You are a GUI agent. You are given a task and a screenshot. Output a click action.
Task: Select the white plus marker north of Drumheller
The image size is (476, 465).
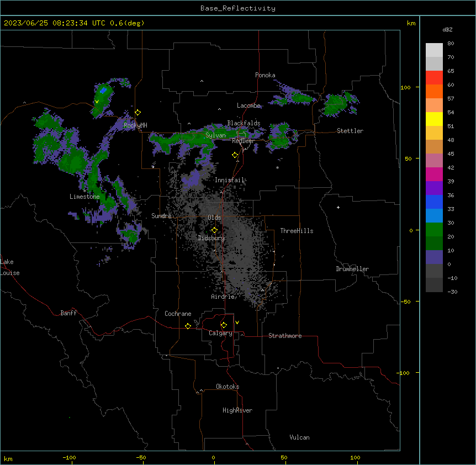click(338, 207)
